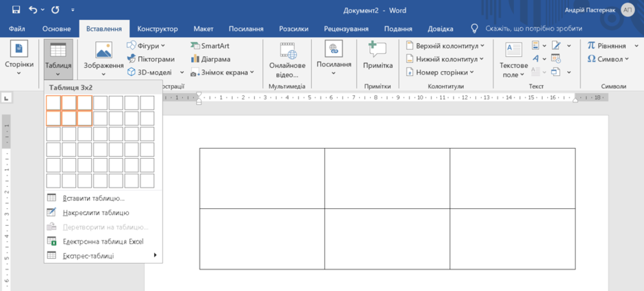Switch to the Mailings (Розсилки) tab
644x291 pixels.
294,29
